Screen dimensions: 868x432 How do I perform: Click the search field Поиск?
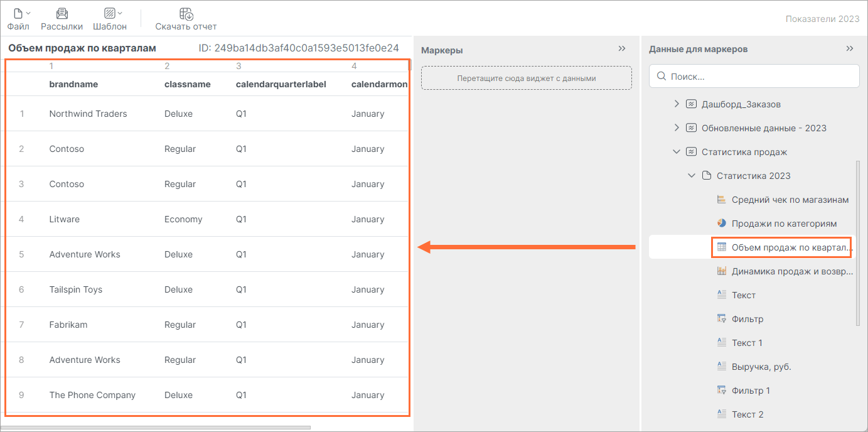[754, 76]
